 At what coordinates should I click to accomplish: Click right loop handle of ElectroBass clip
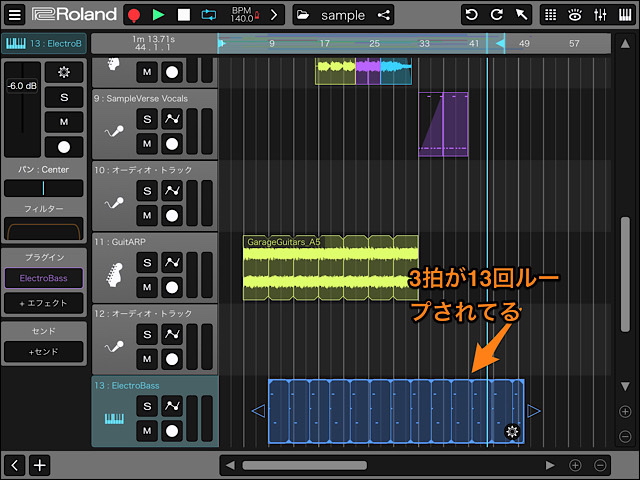click(534, 411)
